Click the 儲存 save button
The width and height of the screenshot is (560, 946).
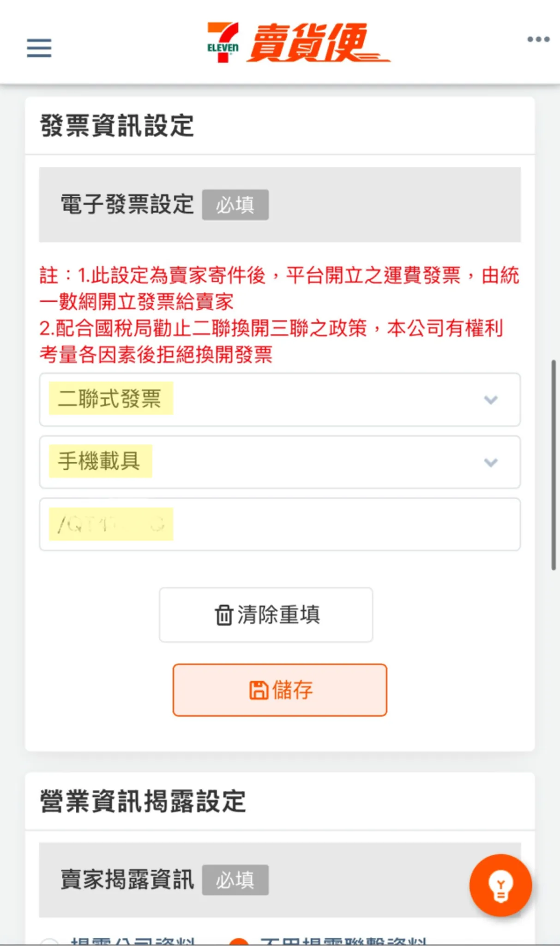280,690
